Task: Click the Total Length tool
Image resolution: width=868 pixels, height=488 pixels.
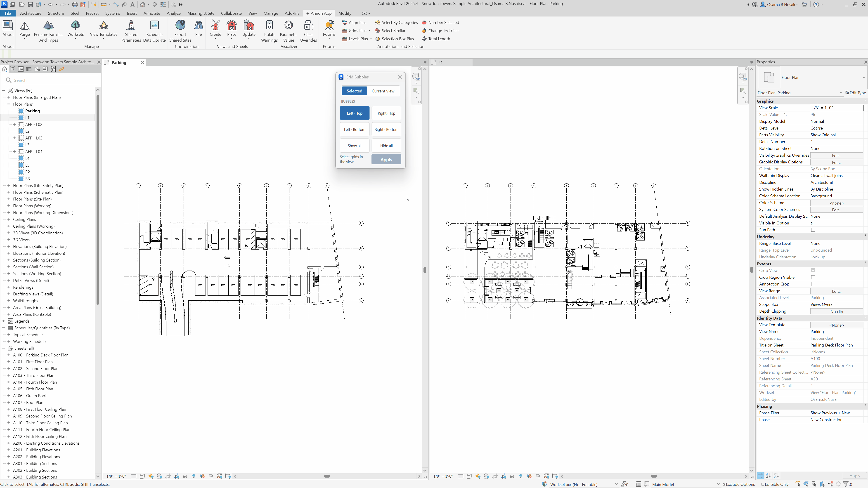Action: click(436, 39)
